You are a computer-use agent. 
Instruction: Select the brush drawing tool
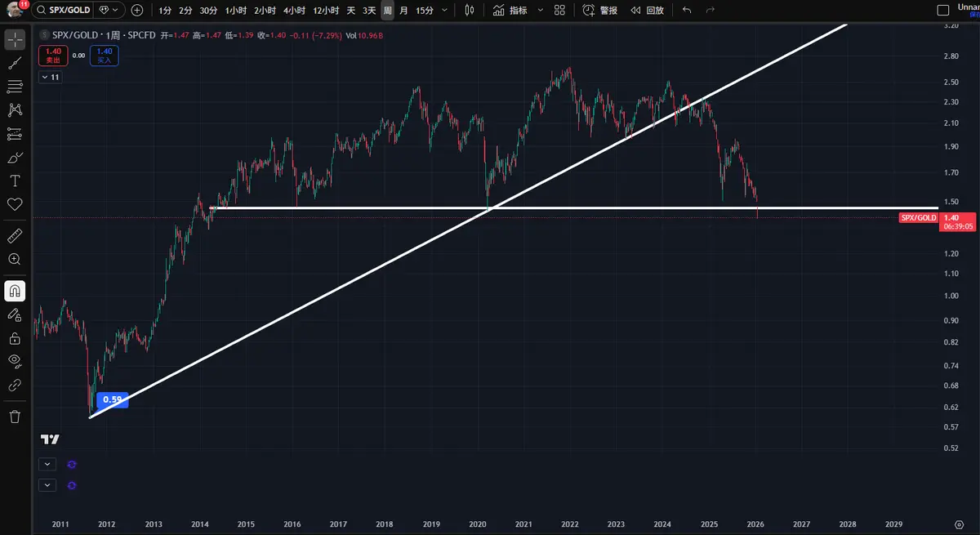pos(15,158)
